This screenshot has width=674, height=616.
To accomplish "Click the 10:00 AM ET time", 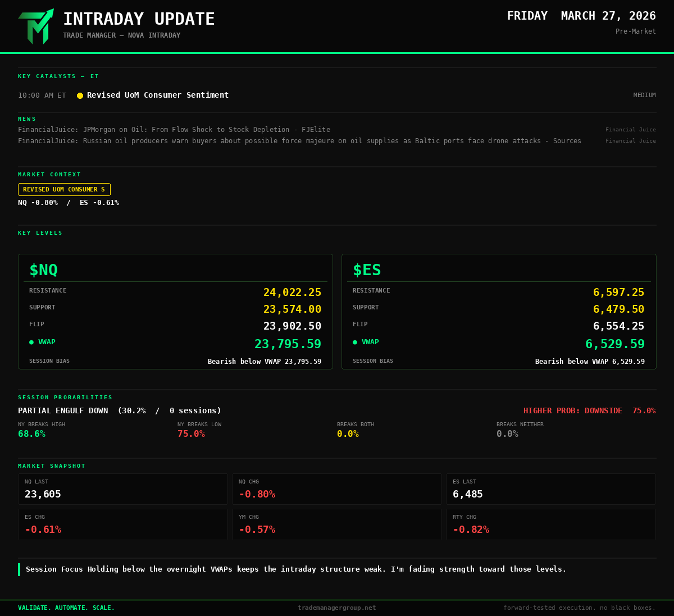I will pos(42,95).
